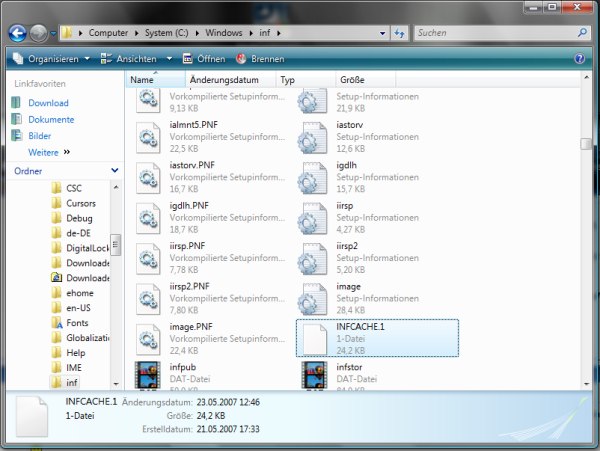Viewport: 600px width, 451px height.
Task: Select the image.PNF file icon
Action: [x=148, y=340]
